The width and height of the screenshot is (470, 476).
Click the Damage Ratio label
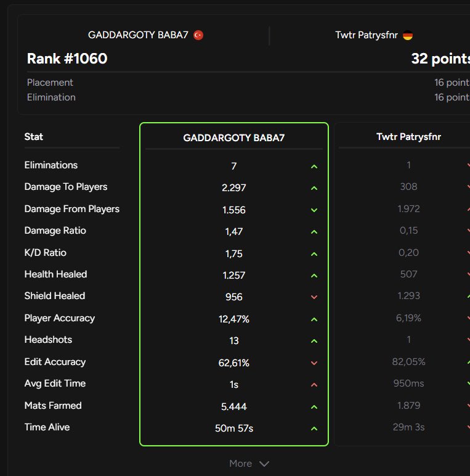click(55, 231)
